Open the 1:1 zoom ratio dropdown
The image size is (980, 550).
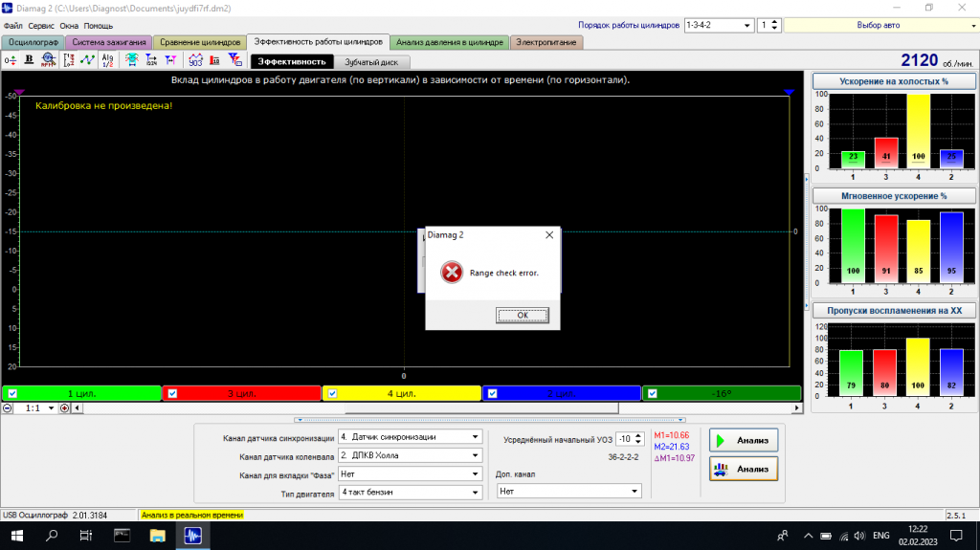pos(52,408)
